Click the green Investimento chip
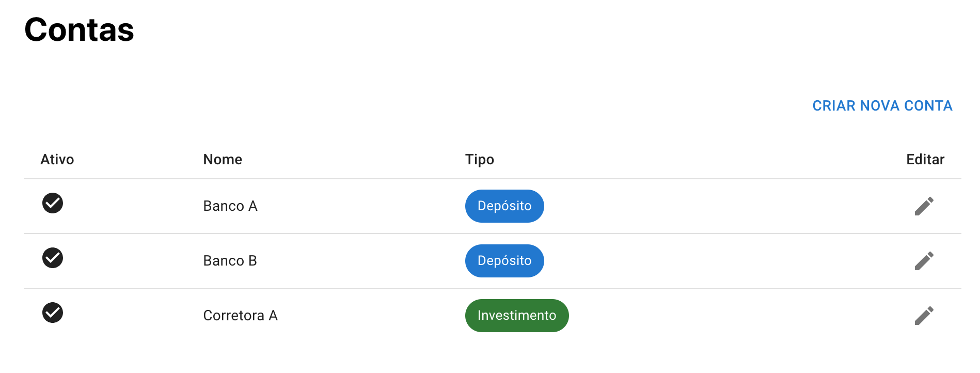The image size is (980, 373). [517, 316]
